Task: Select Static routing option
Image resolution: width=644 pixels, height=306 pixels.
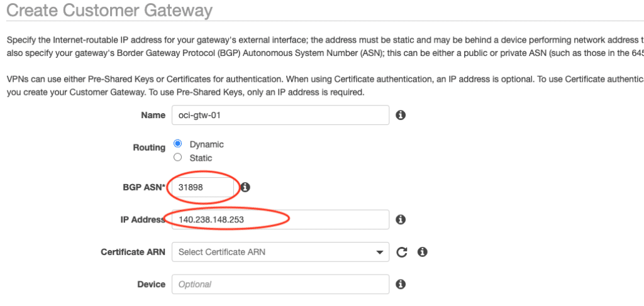Action: (x=177, y=157)
